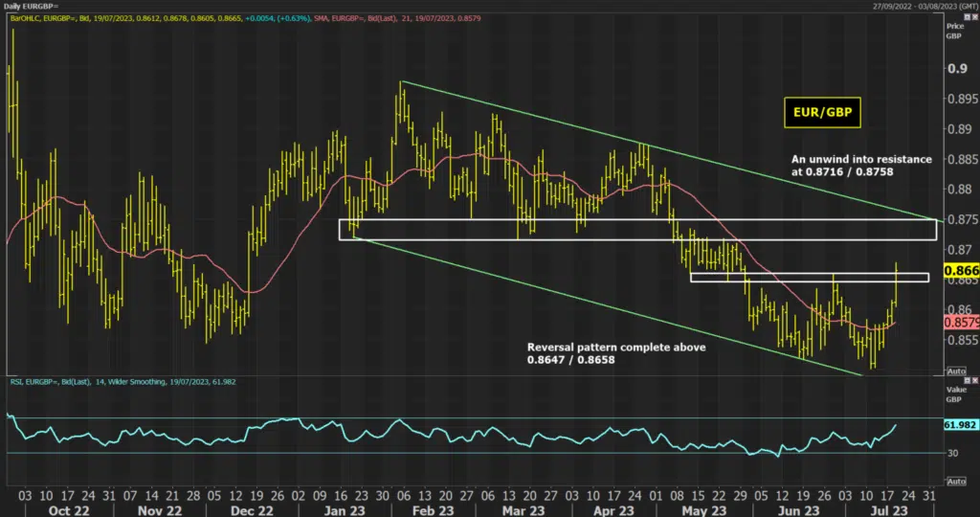Click the pink 0.8579 SMA value tag
Screen dimensions: 980x517
(961, 323)
